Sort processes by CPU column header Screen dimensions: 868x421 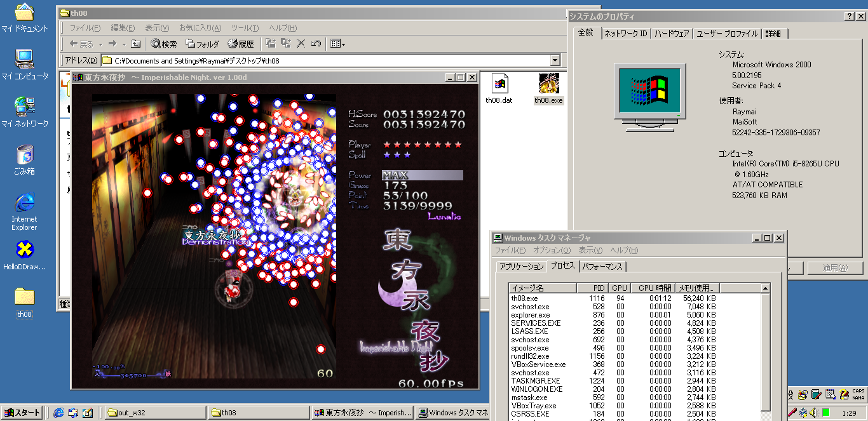pos(620,288)
